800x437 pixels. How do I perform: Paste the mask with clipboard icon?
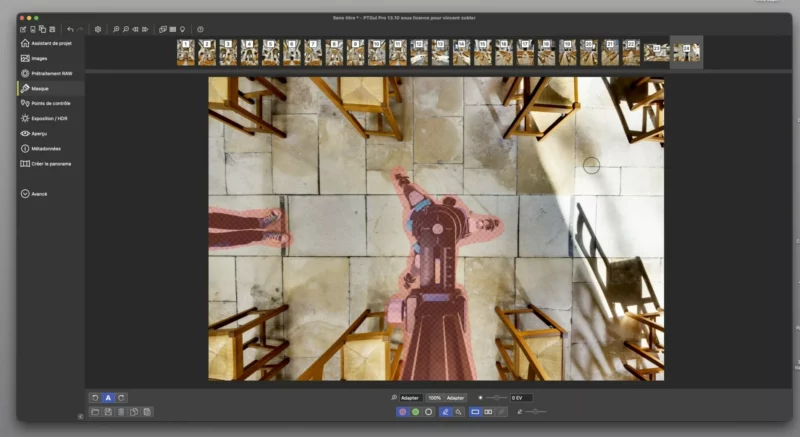point(147,412)
